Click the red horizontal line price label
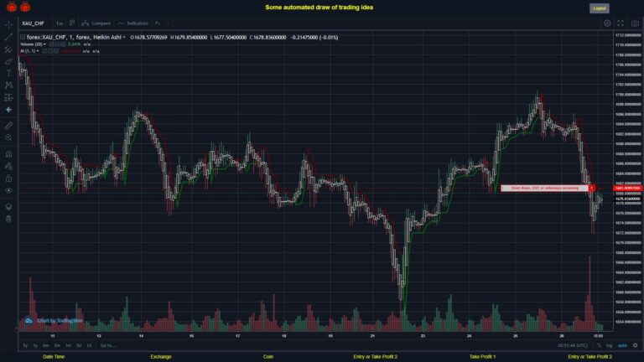 coord(627,188)
